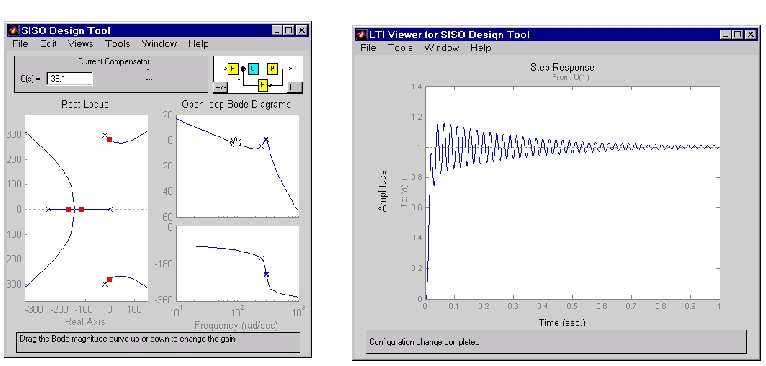Click the Amplitude axis label

(383, 191)
